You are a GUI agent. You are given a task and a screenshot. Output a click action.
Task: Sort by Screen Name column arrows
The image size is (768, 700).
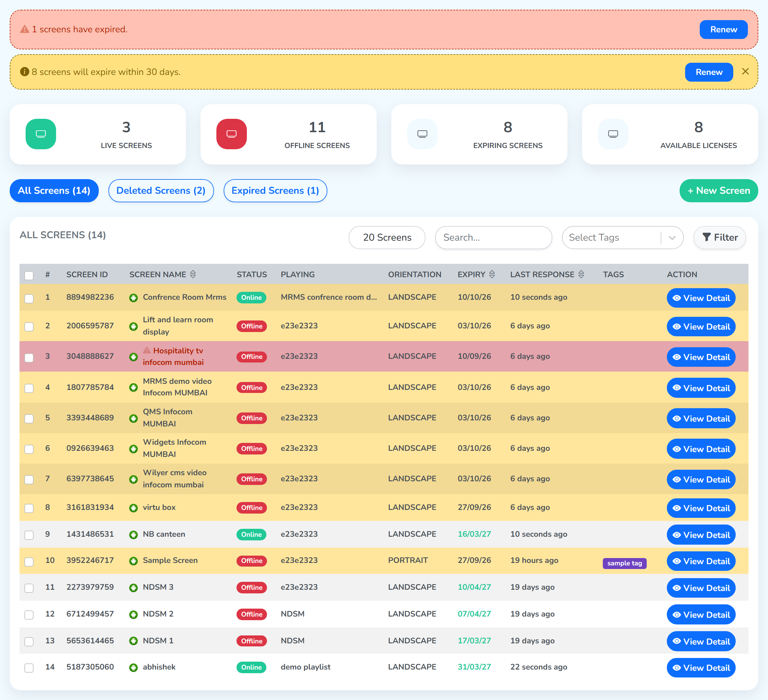pyautogui.click(x=193, y=274)
